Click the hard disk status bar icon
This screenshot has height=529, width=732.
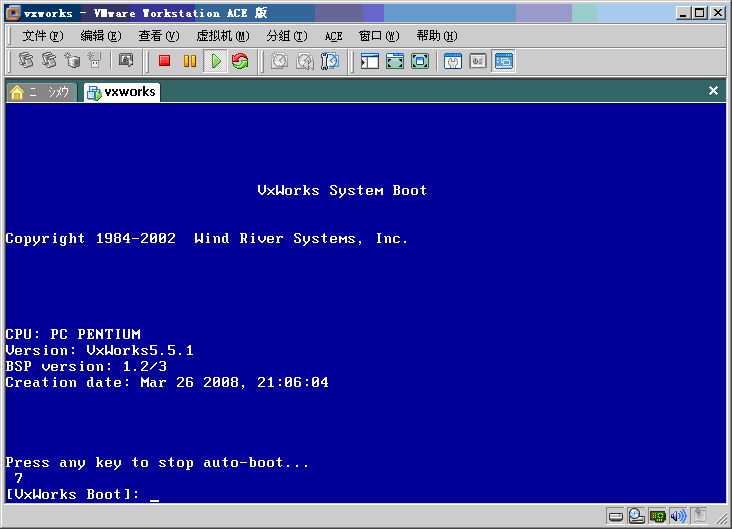(616, 516)
